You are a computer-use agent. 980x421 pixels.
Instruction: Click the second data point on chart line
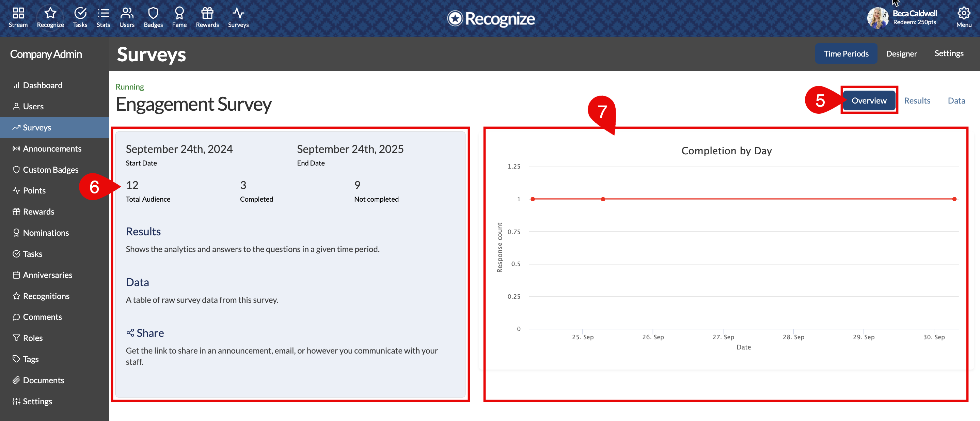tap(603, 199)
